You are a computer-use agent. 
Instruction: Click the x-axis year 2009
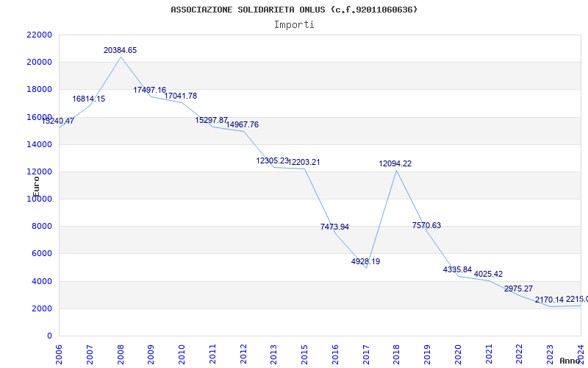(151, 354)
